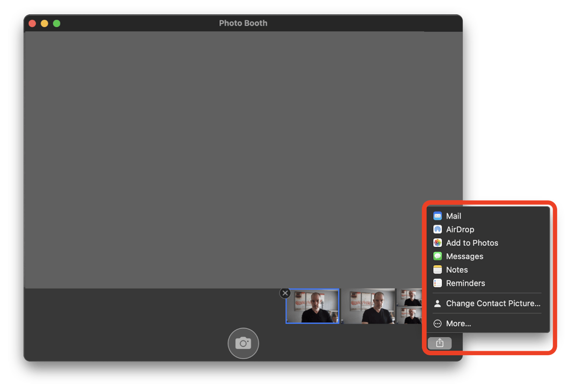Click the Photos app icon in the menu
The height and width of the screenshot is (392, 576).
pyautogui.click(x=438, y=243)
